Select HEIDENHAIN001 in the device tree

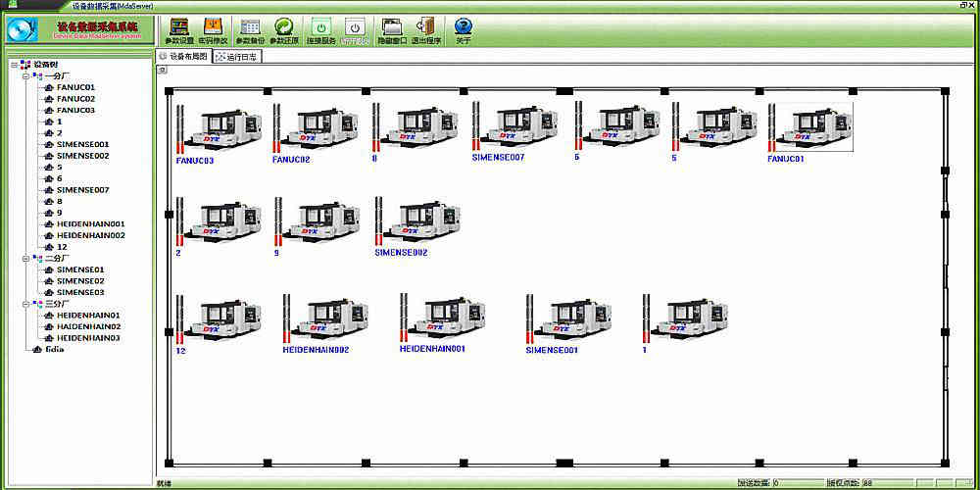tap(90, 223)
